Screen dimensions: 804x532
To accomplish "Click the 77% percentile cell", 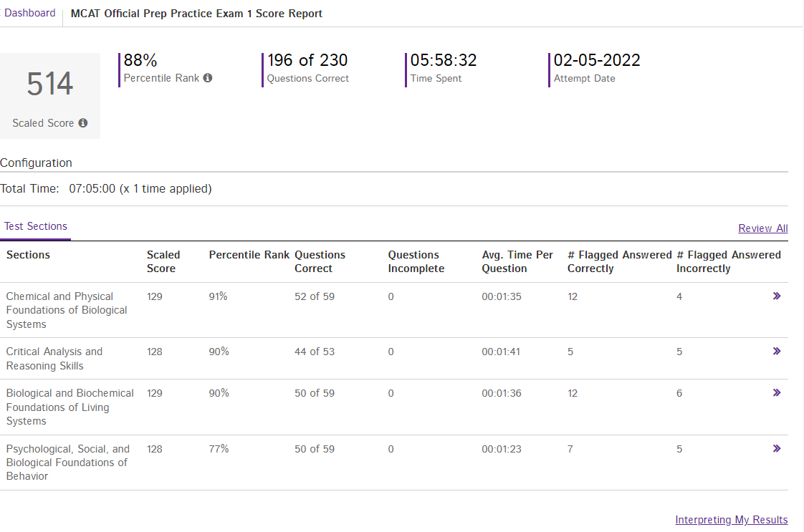I will coord(219,449).
